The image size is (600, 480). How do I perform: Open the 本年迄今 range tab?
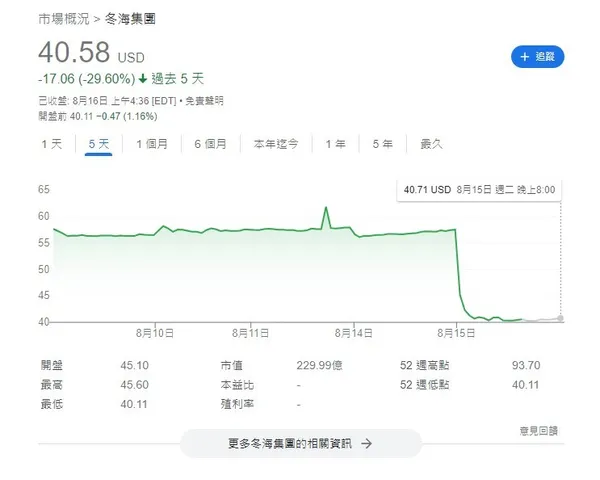coord(276,144)
